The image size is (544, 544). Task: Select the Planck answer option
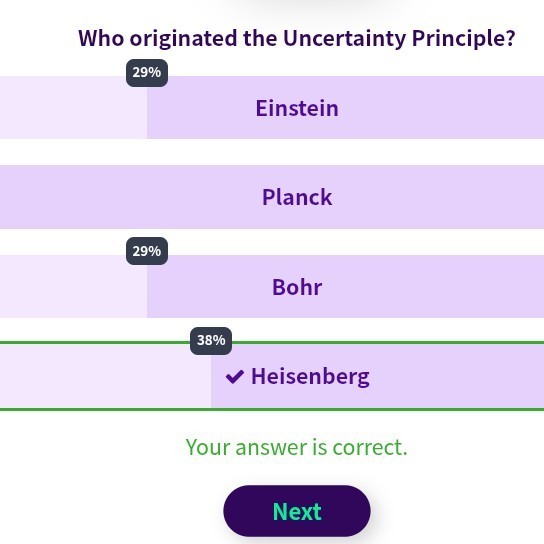272,197
